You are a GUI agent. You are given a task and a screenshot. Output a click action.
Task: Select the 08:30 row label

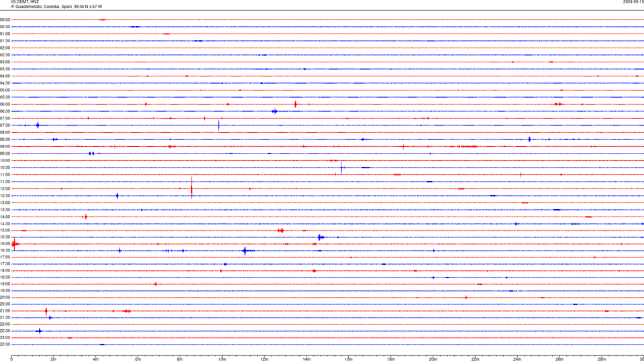pos(5,139)
